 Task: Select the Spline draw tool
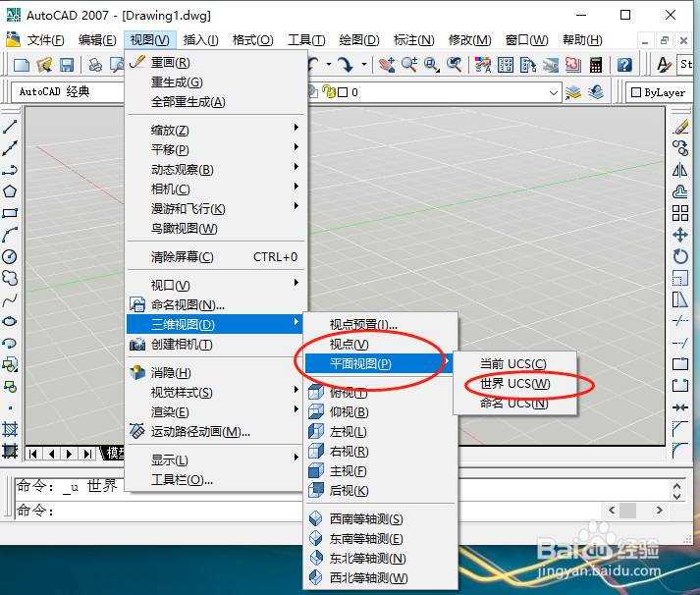point(10,300)
